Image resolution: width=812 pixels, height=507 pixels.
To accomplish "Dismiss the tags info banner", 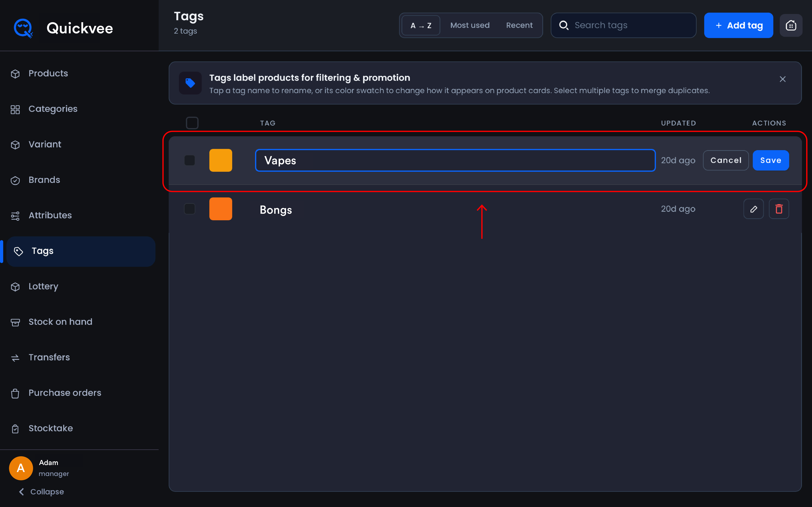I will pos(782,79).
